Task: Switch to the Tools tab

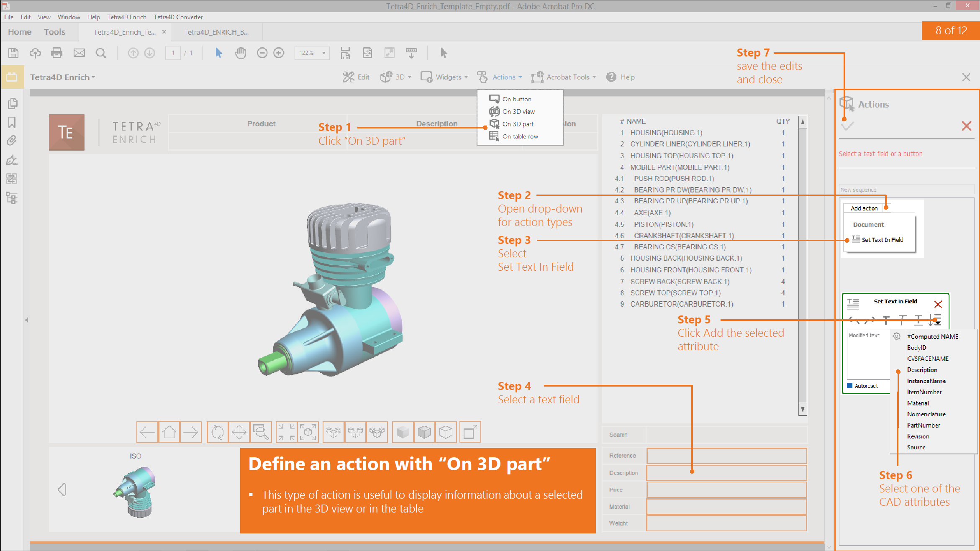Action: [55, 32]
